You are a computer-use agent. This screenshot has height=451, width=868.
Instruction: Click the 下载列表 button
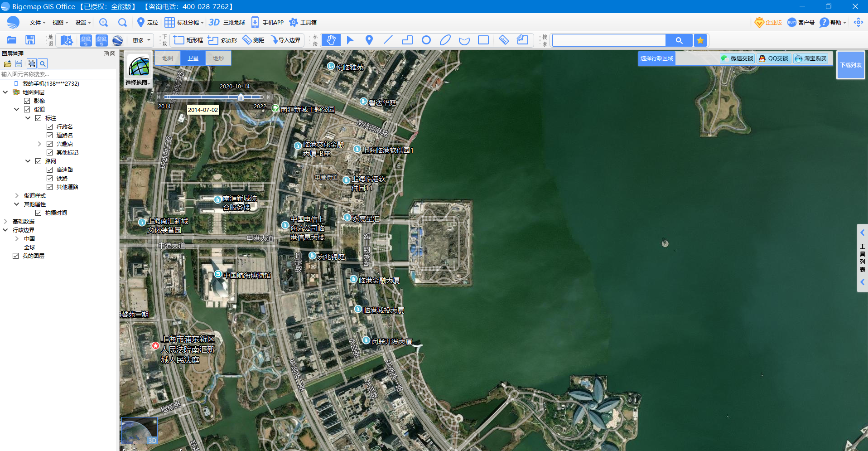tap(851, 65)
